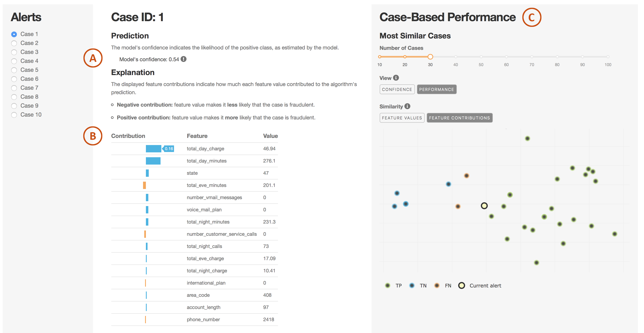Click the info icon beside Model's confidence

coord(184,59)
